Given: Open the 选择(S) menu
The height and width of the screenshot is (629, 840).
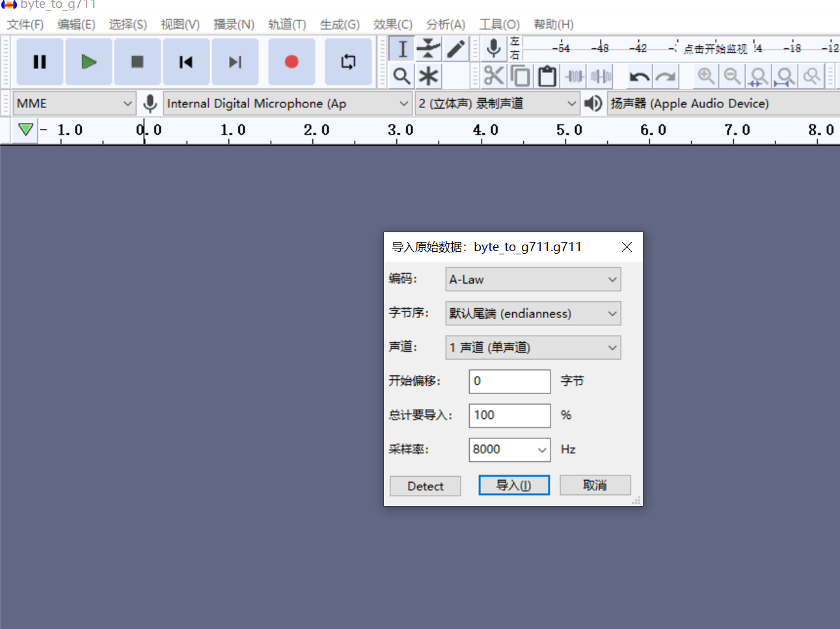Looking at the screenshot, I should pyautogui.click(x=128, y=24).
